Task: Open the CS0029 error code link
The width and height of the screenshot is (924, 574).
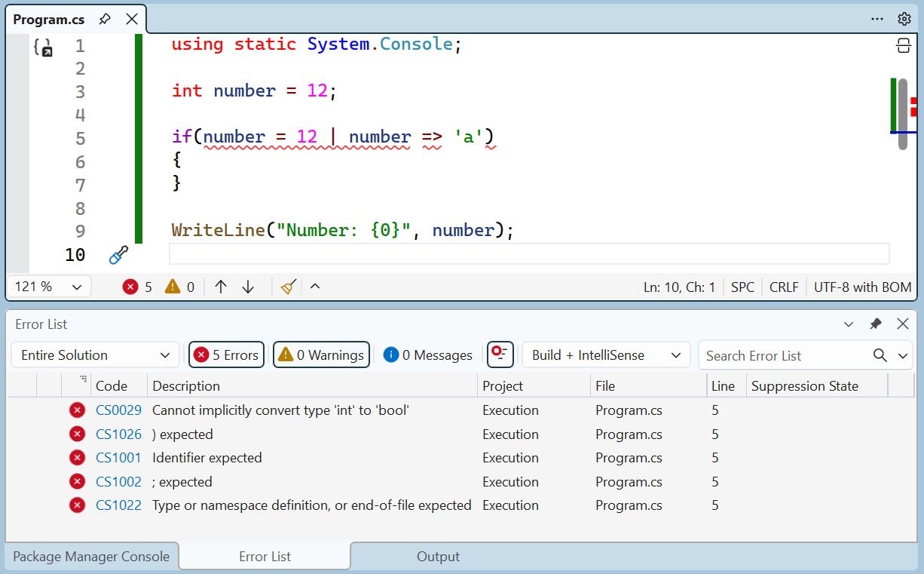Action: coord(118,410)
